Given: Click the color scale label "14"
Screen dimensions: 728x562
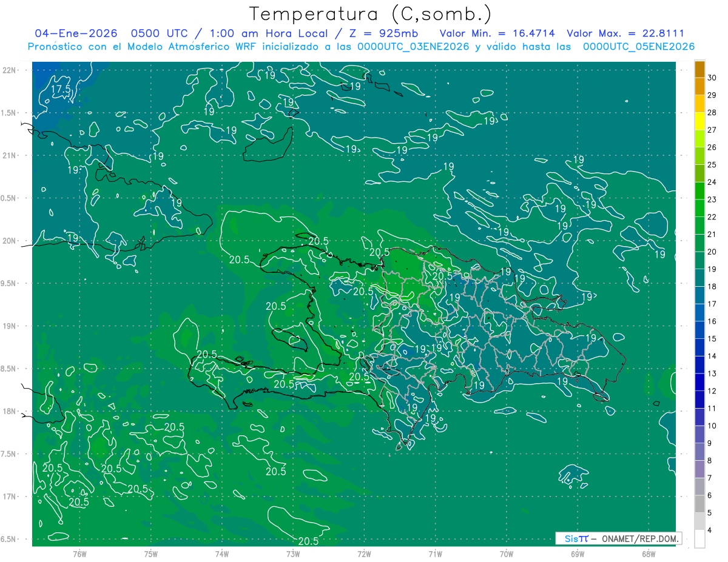Looking at the screenshot, I should [x=713, y=356].
